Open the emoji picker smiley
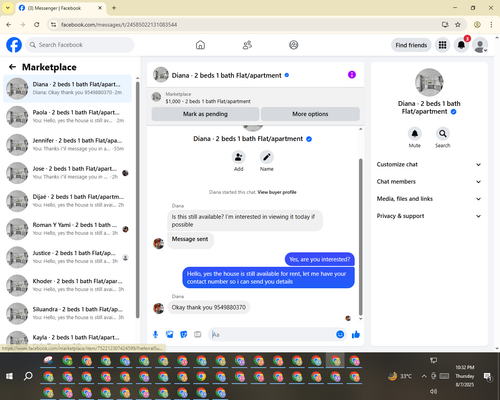 click(340, 334)
